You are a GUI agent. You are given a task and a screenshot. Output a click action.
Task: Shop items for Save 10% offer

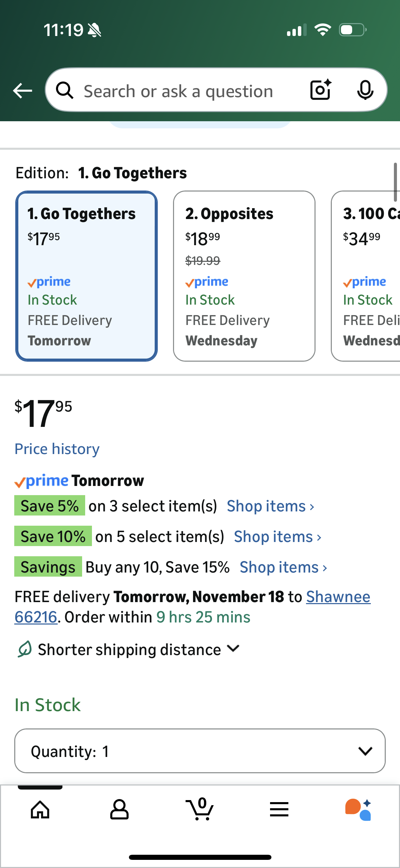(x=277, y=537)
